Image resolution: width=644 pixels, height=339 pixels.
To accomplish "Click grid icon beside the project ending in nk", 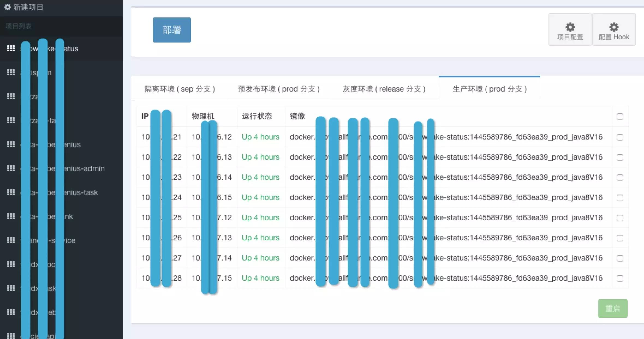I will pos(11,216).
